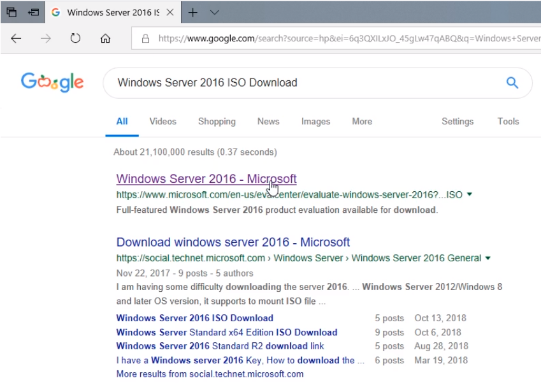
Task: Click the set tabs aside icon
Action: click(33, 12)
